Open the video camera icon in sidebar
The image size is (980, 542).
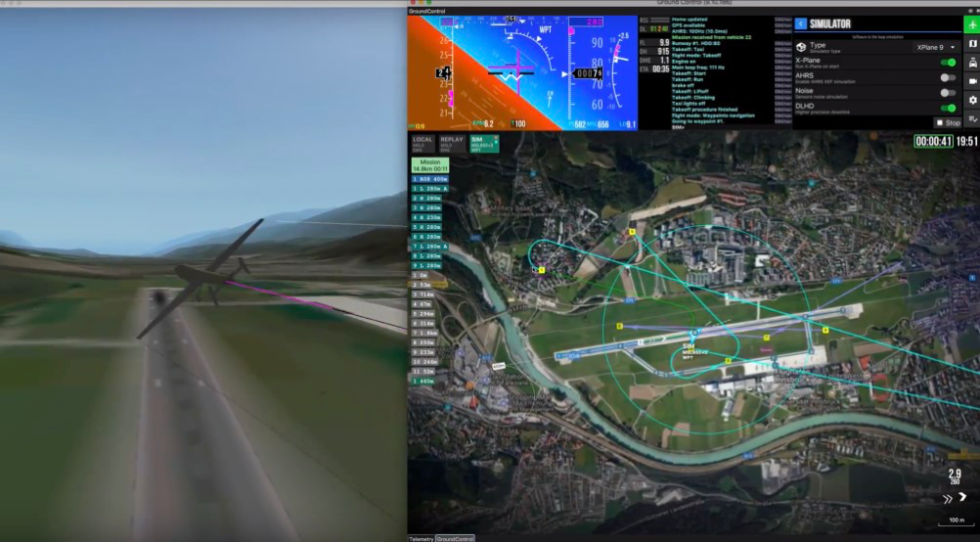(x=972, y=81)
